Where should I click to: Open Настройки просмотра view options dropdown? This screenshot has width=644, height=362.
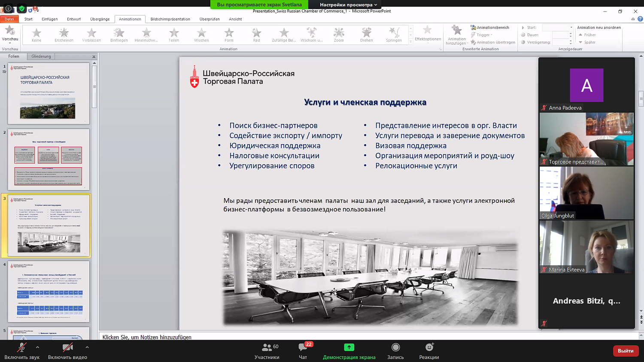click(348, 5)
